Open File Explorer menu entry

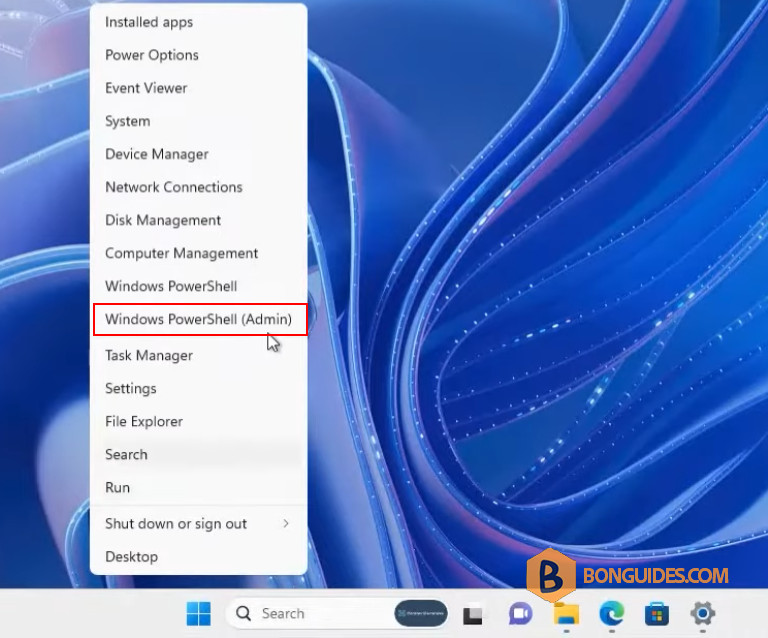[x=198, y=422]
